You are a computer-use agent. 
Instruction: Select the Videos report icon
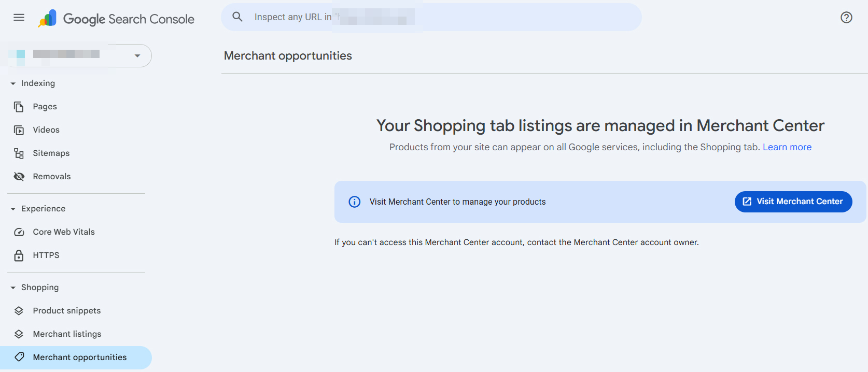pos(19,130)
